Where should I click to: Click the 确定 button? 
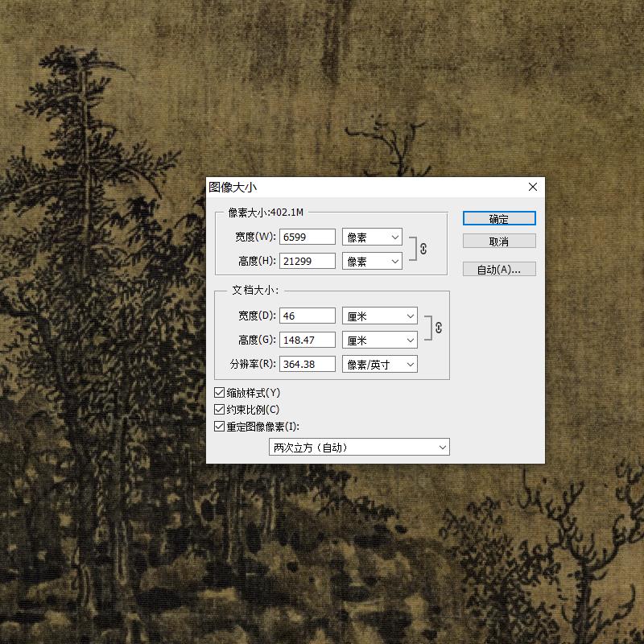499,218
